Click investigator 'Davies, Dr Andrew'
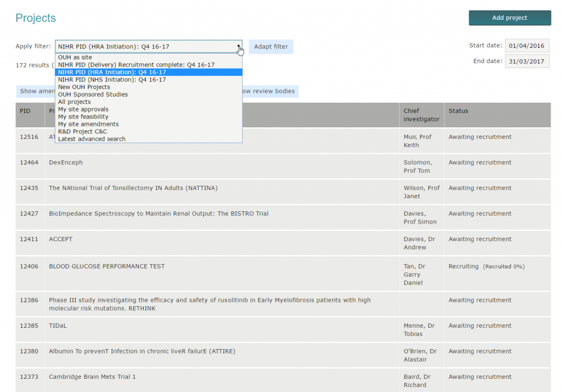The image size is (562, 392). (419, 243)
